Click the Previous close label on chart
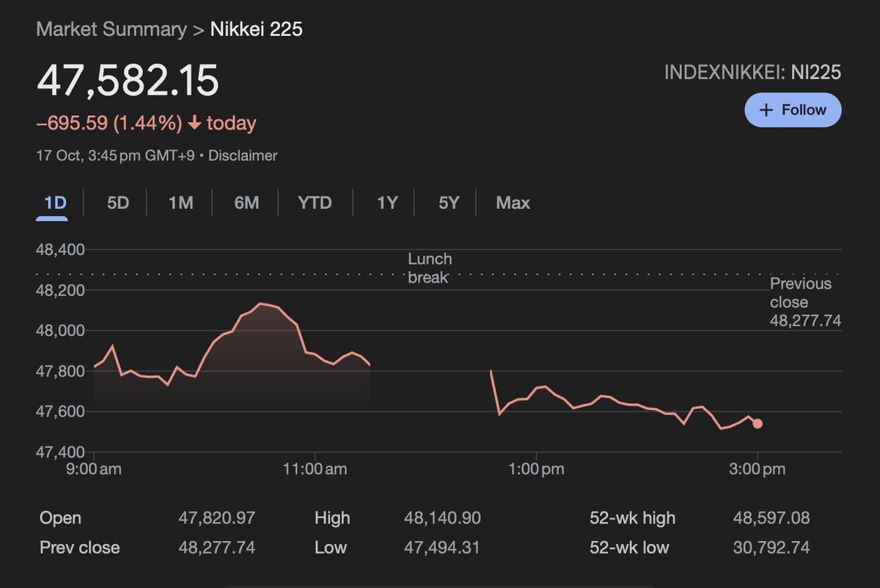This screenshot has width=880, height=588. (801, 293)
